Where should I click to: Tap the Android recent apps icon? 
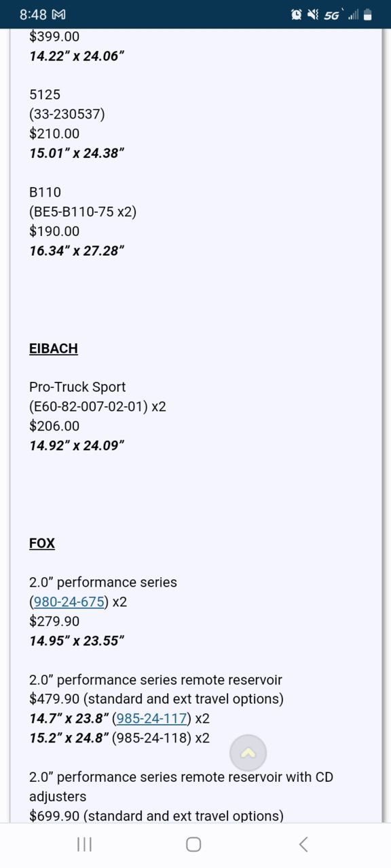pyautogui.click(x=84, y=844)
